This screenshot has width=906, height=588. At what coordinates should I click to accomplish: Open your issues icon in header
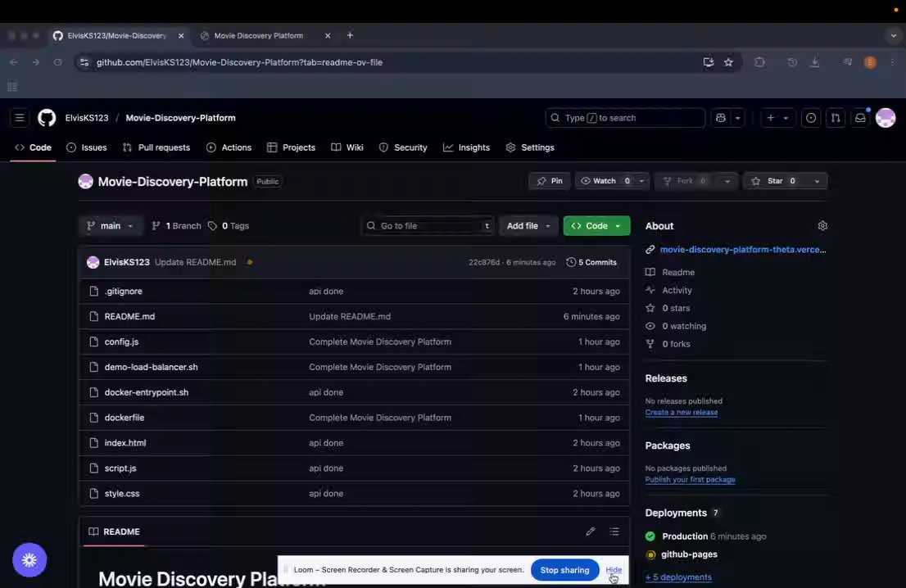click(811, 118)
